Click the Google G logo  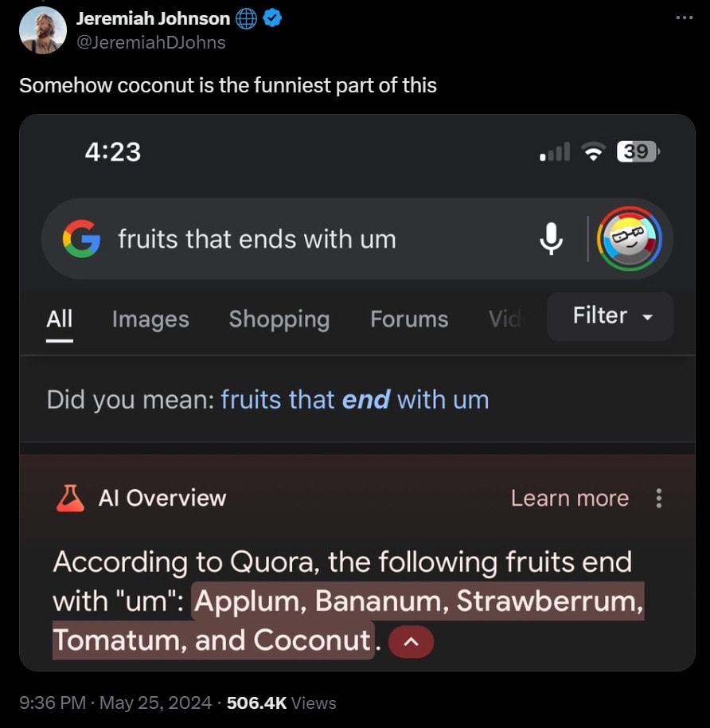(x=81, y=238)
